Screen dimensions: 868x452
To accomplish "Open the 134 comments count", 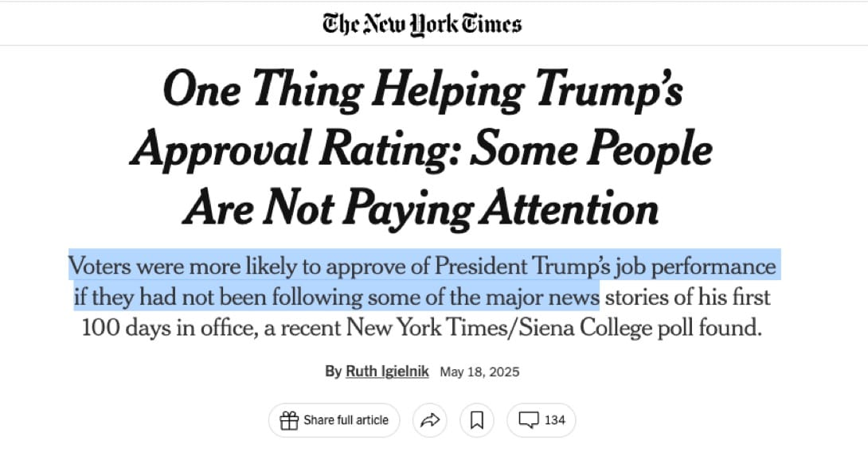I will 555,420.
